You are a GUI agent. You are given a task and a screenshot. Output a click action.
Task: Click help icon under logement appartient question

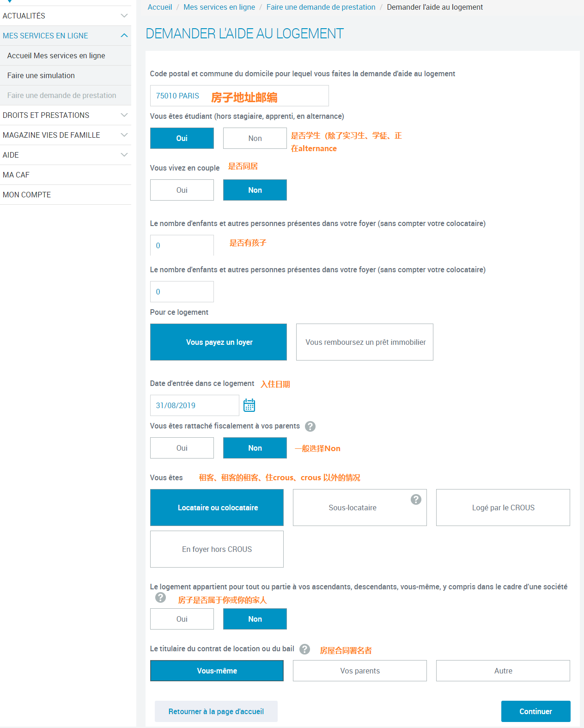[x=160, y=597]
